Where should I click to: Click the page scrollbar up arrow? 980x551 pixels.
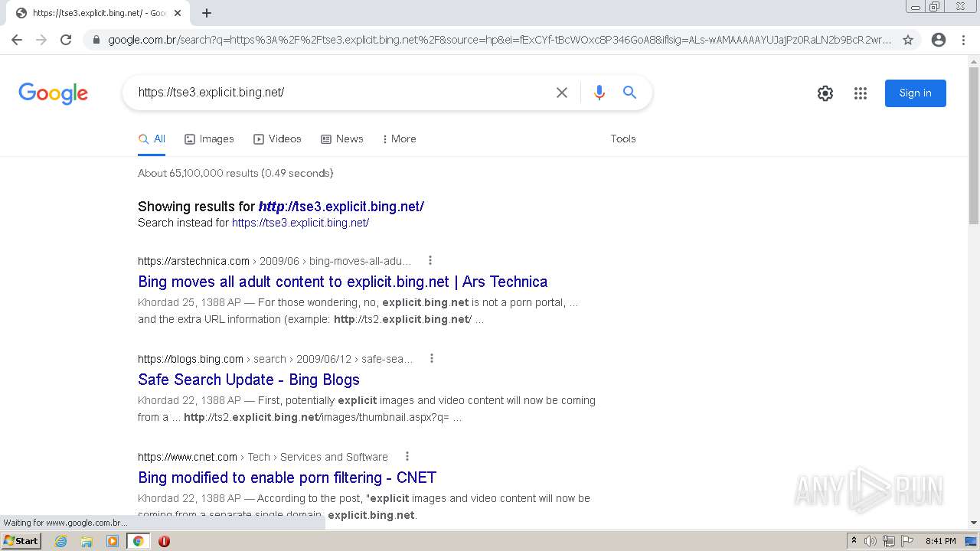tap(974, 60)
